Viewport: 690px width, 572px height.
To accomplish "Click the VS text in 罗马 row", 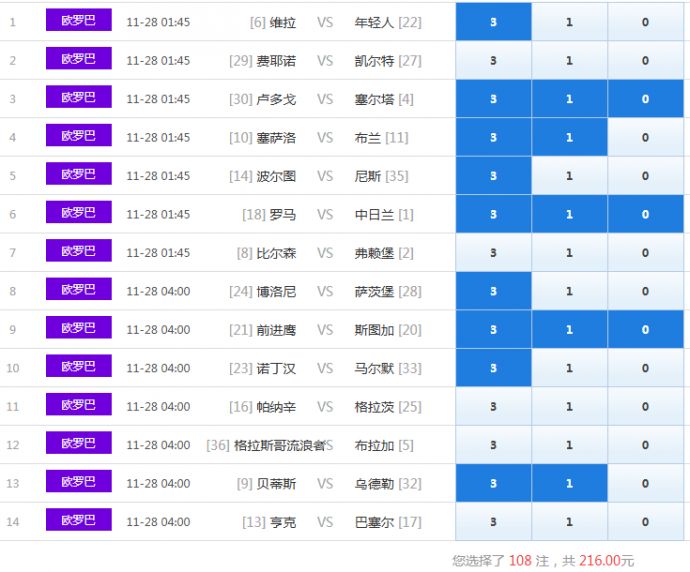I will coord(325,214).
